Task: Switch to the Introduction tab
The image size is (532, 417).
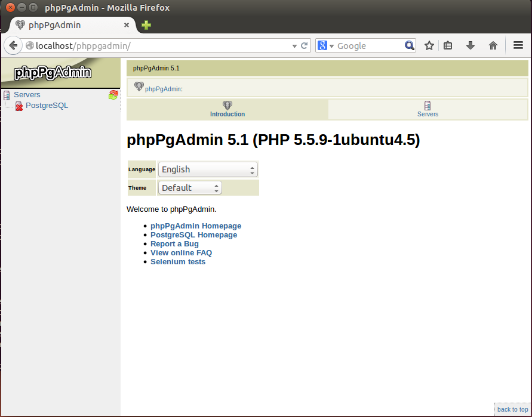Action: point(227,109)
